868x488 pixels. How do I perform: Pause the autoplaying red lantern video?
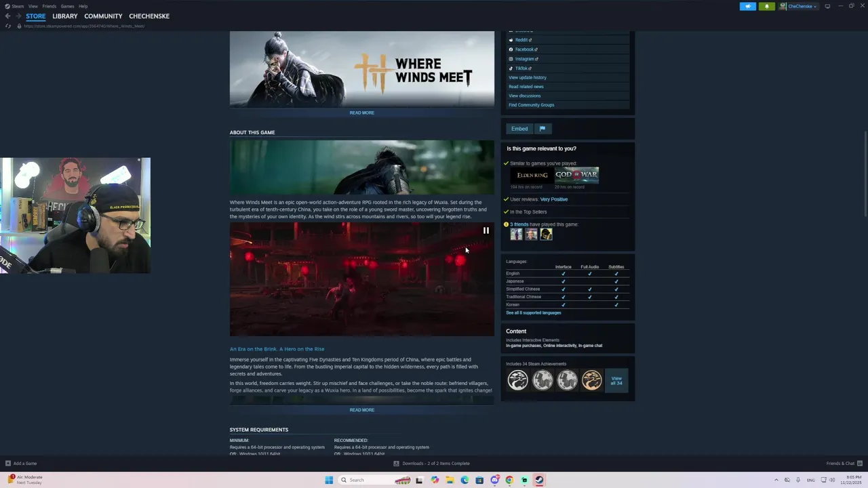[486, 230]
